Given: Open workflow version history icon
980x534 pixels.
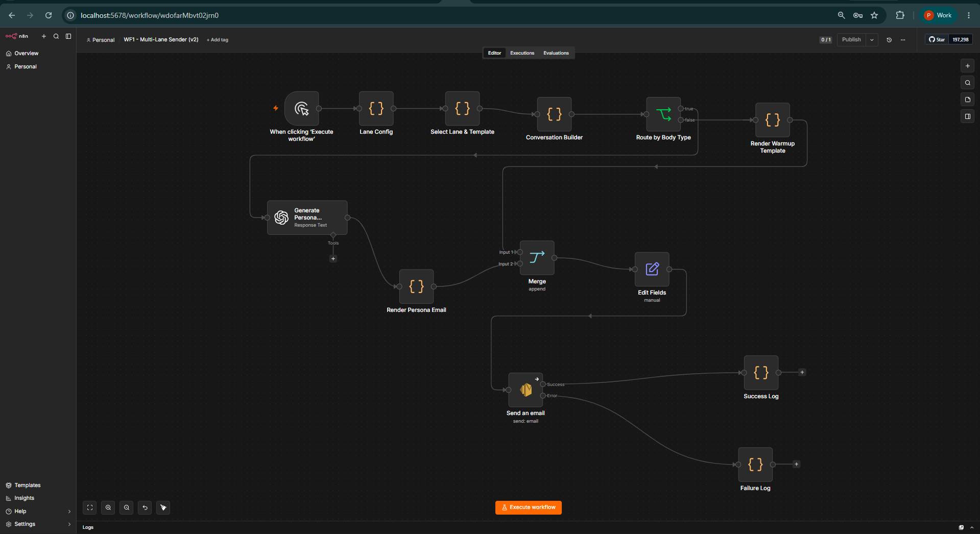Looking at the screenshot, I should 889,40.
